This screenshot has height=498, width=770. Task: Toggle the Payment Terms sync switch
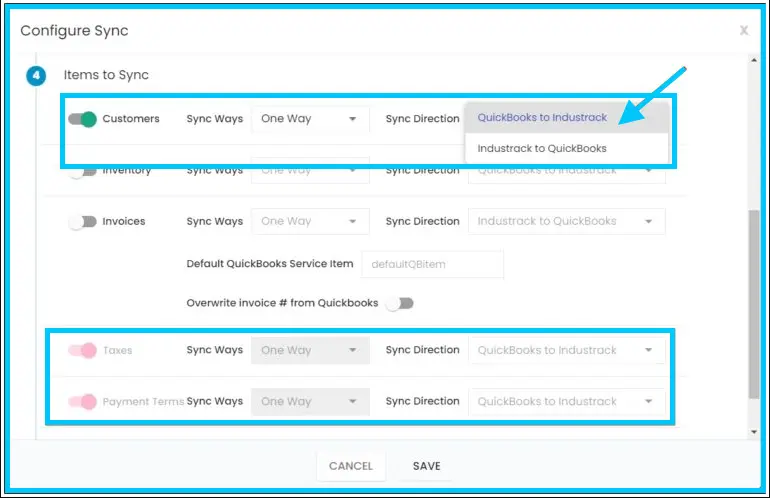click(82, 402)
